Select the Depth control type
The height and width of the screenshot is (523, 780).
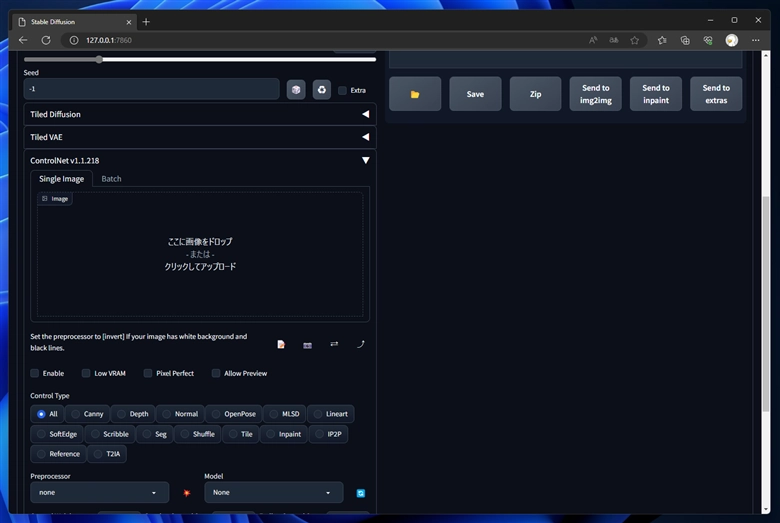click(x=133, y=414)
